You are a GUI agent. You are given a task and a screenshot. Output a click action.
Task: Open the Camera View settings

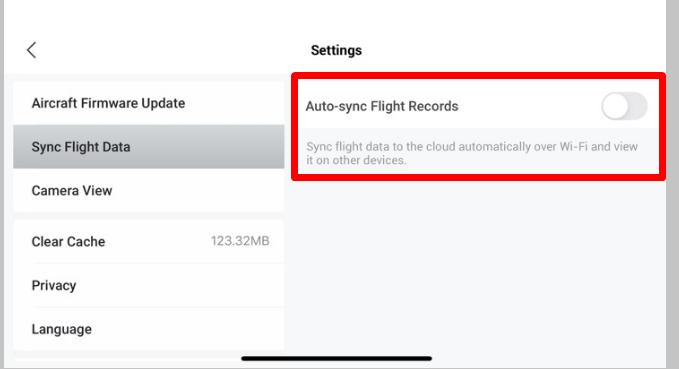(149, 191)
